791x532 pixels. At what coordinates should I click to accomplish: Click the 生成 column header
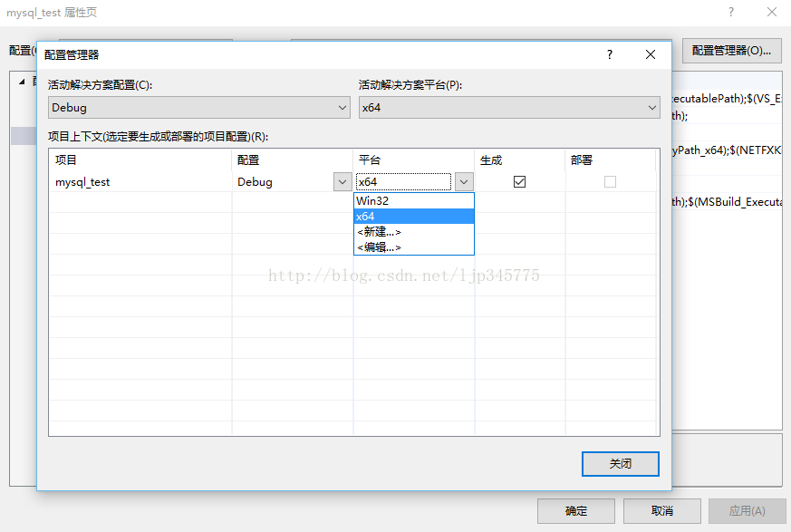519,160
